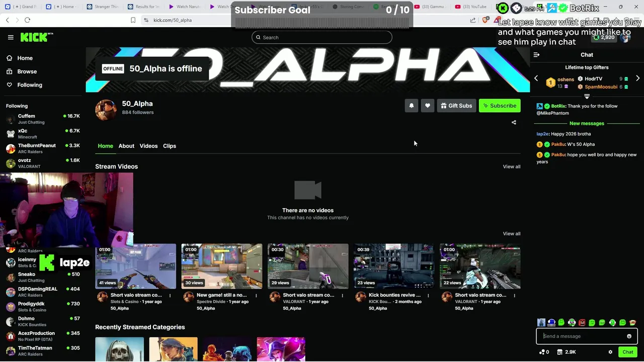Open the 29 views clip thumbnail
This screenshot has height=362, width=644.
[x=308, y=266]
